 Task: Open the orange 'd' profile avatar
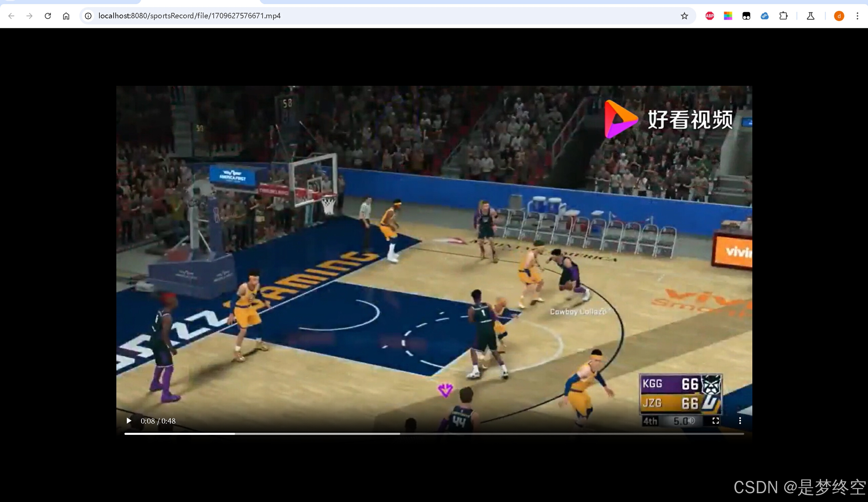839,16
